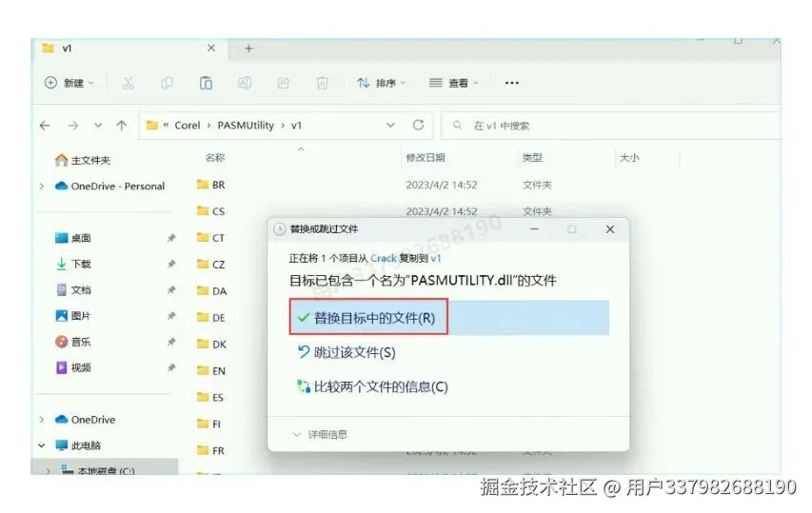Open Desktop (桌面) in sidebar
Screen dimensions: 812x513
(x=73, y=238)
